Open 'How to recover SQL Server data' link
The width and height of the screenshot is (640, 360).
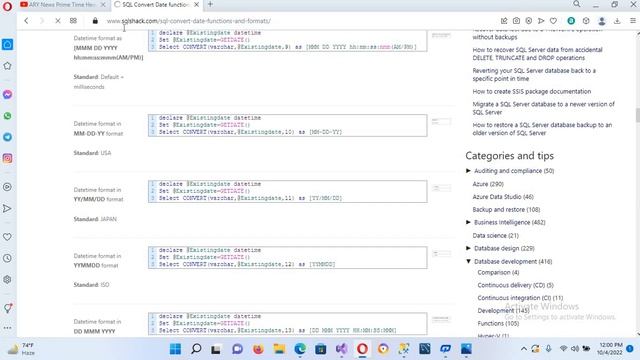pos(537,54)
